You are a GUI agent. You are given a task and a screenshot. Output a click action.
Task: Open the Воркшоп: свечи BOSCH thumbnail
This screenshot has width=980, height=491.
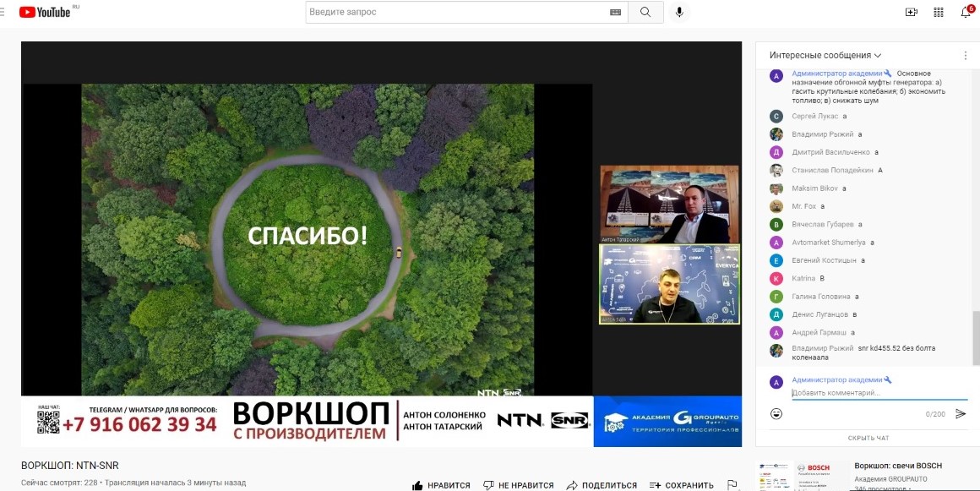(801, 477)
